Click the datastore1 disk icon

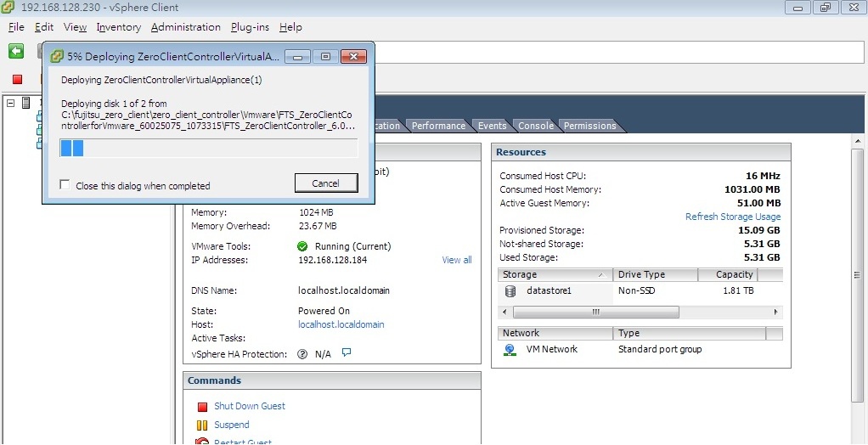click(x=510, y=291)
